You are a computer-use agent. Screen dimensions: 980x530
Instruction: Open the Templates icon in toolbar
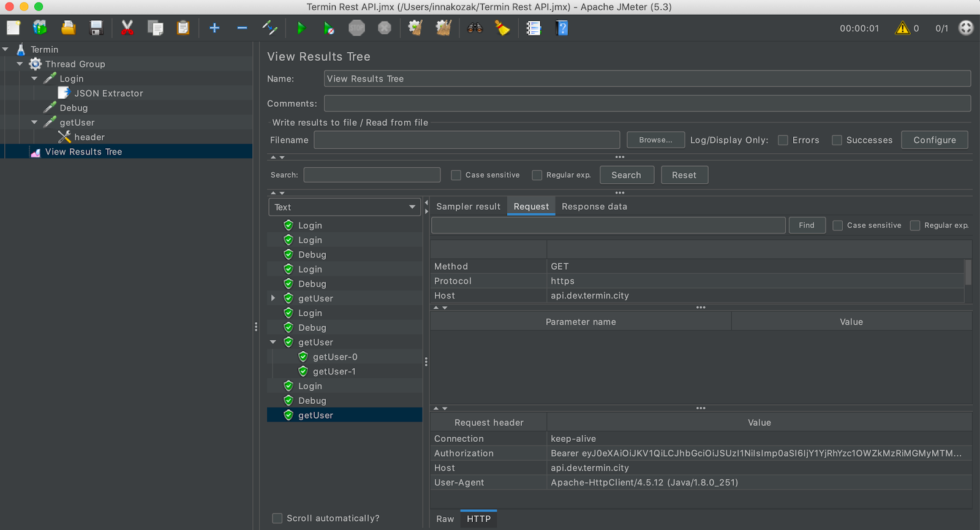coord(40,28)
